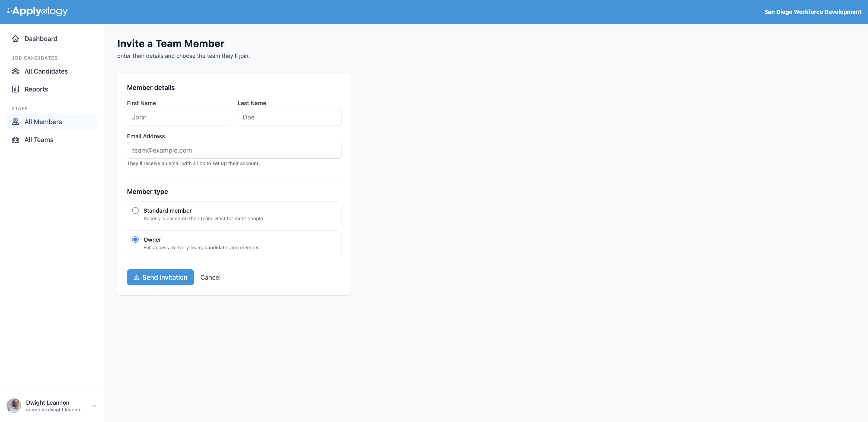Click the 'Member details' section title
Screen dimensions: 868x422
coord(151,88)
